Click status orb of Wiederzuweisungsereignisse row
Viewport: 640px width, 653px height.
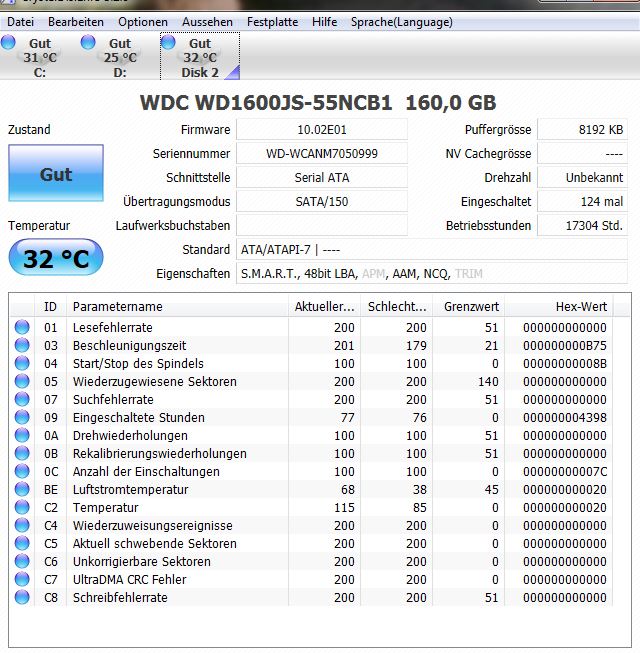pyautogui.click(x=22, y=525)
